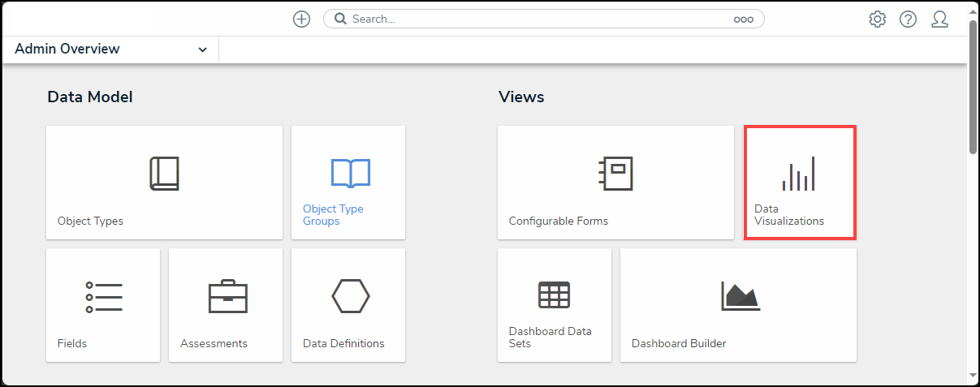
Task: Click the Object Type Groups link
Action: pos(333,215)
